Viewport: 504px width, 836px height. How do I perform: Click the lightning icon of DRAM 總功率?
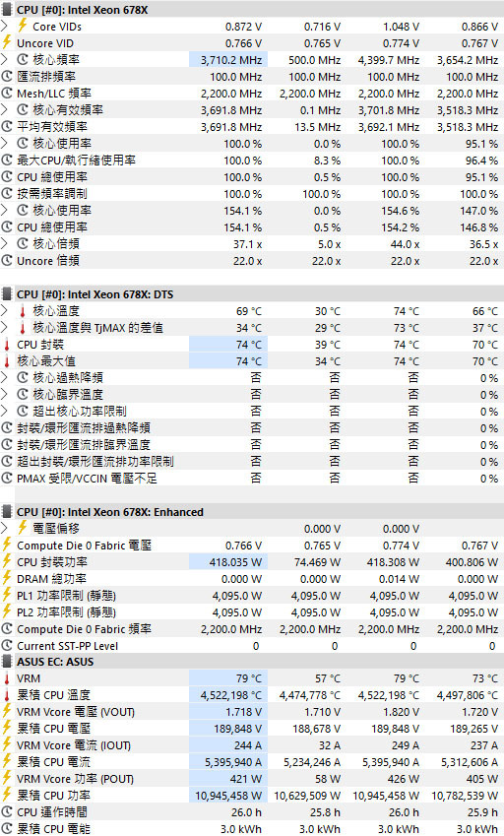tap(7, 578)
